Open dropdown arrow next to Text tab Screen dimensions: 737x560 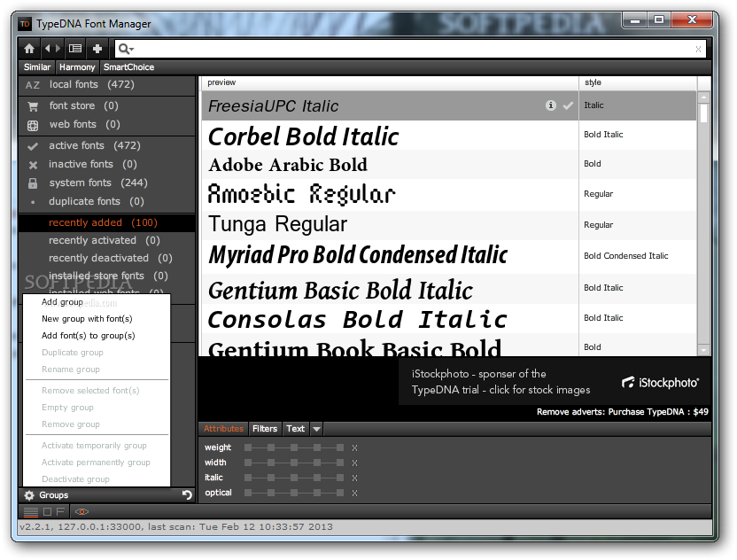coord(317,429)
